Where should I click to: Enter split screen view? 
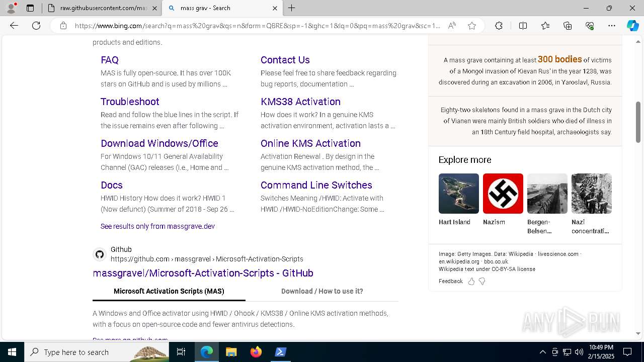point(523,26)
